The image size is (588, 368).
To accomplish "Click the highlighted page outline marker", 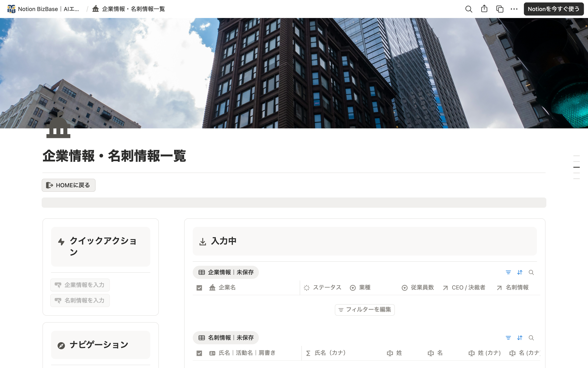I will click(576, 167).
